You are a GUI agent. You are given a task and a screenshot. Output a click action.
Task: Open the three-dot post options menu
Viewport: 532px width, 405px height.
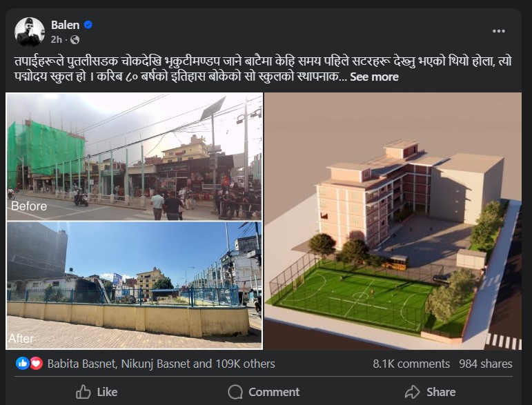pyautogui.click(x=499, y=31)
